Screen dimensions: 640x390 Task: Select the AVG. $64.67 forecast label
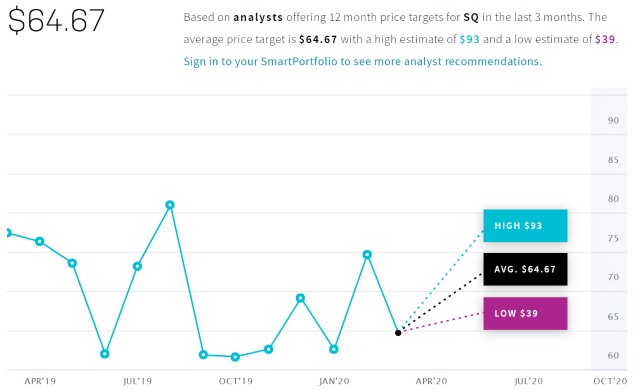[x=525, y=269]
